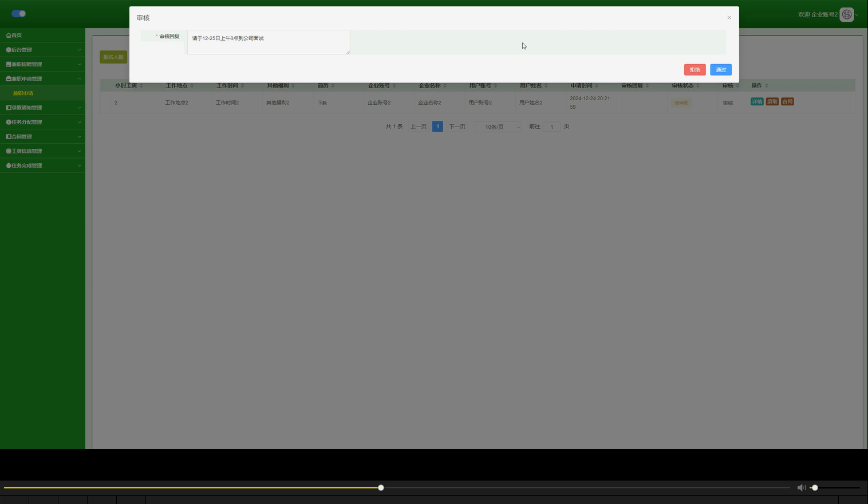The height and width of the screenshot is (504, 868).
Task: Click the 2024-12-24 20:21:59 timestamp cell
Action: click(590, 103)
